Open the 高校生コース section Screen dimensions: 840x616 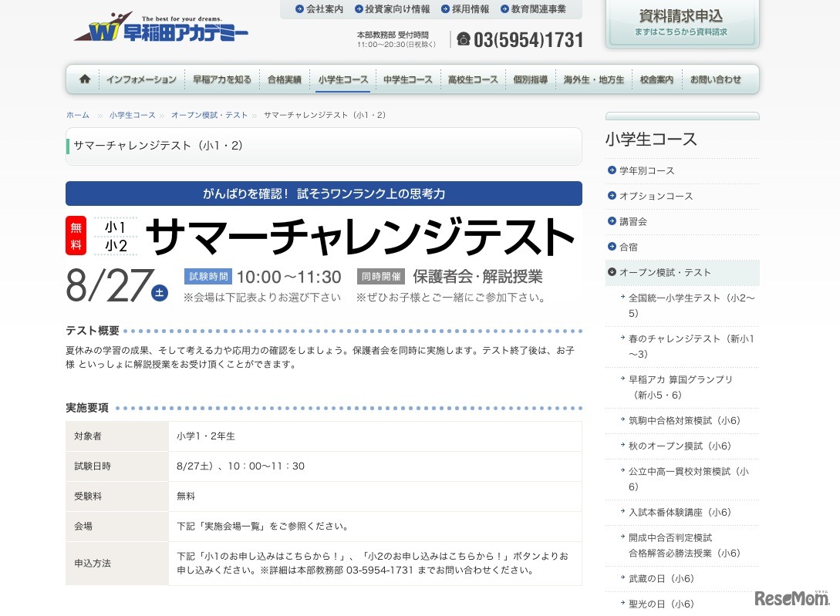pos(473,79)
